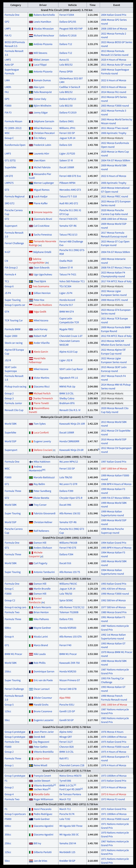Click the UK flag next to Lewis Hamilton
This screenshot has width=136, height=868.
(31, 22)
